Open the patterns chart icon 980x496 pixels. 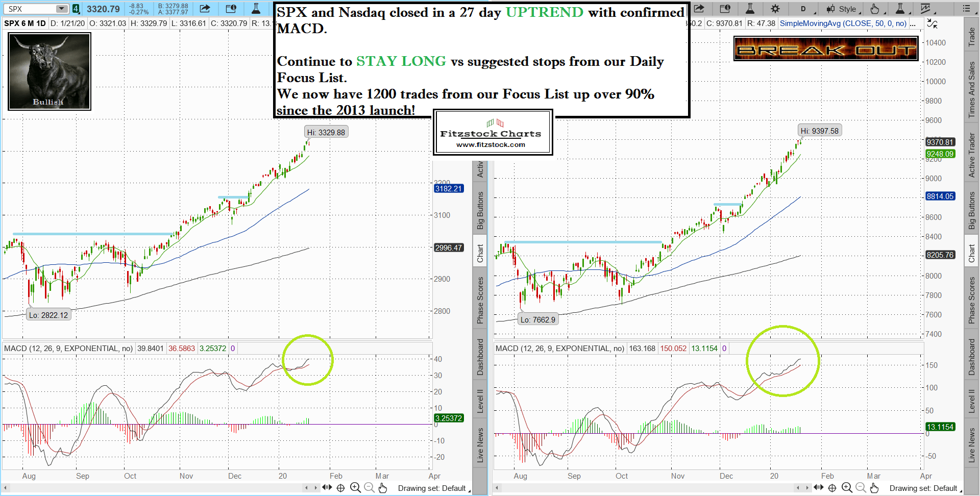(x=926, y=9)
